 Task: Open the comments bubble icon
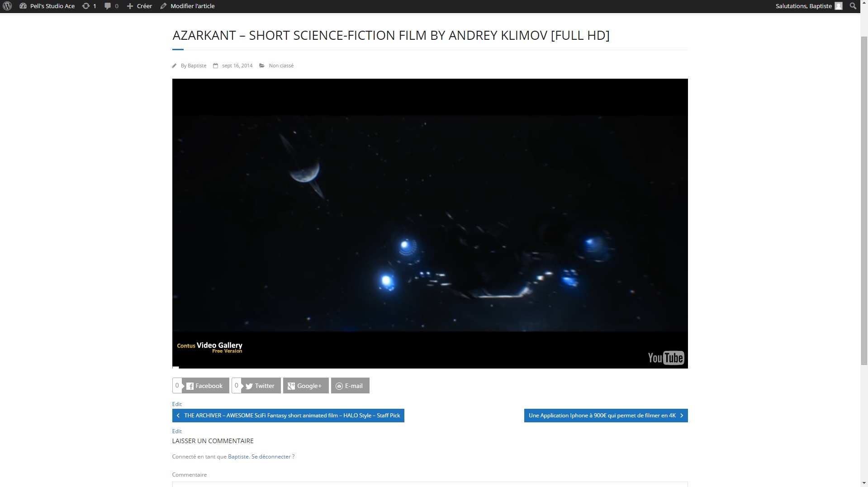click(108, 6)
